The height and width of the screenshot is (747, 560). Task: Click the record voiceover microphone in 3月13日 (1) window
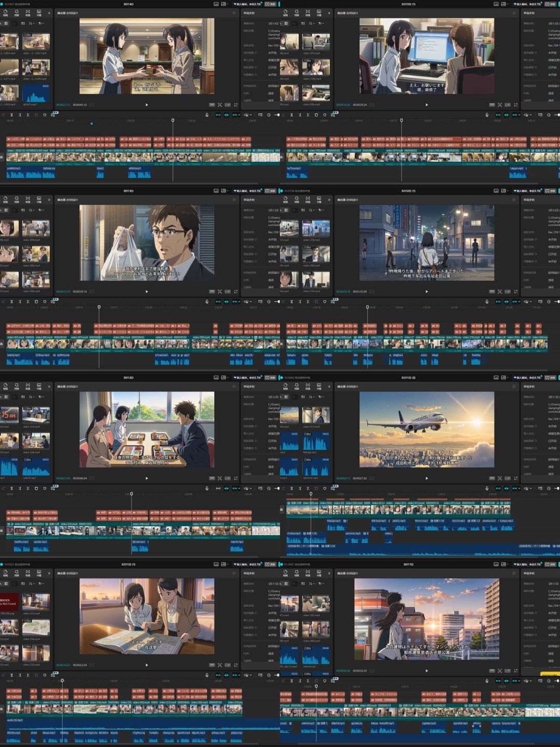pos(487,115)
